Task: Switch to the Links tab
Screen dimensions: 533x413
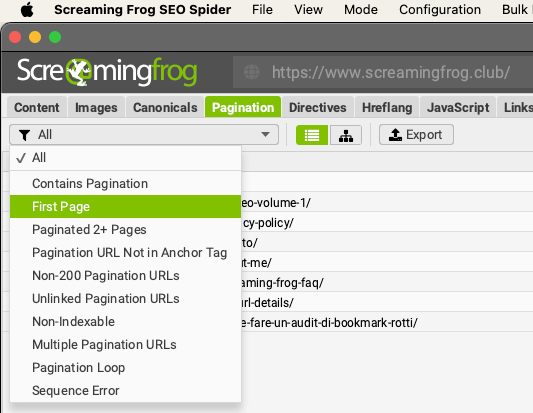Action: [x=515, y=107]
